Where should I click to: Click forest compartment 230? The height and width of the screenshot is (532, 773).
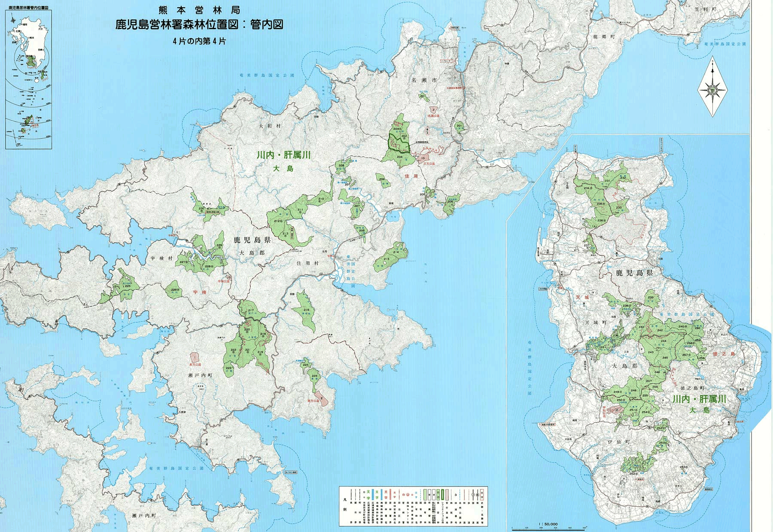(x=201, y=208)
